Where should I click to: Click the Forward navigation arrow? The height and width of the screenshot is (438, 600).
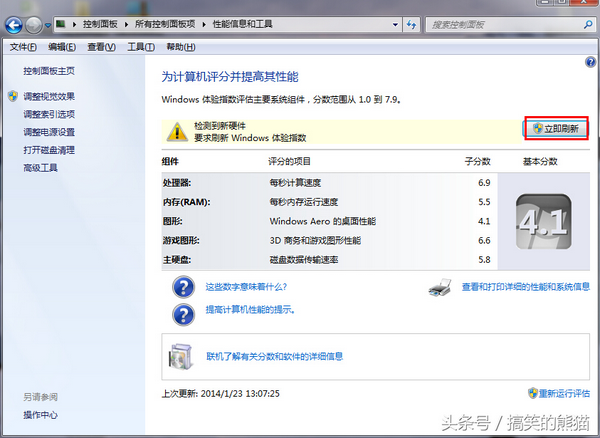(x=33, y=25)
